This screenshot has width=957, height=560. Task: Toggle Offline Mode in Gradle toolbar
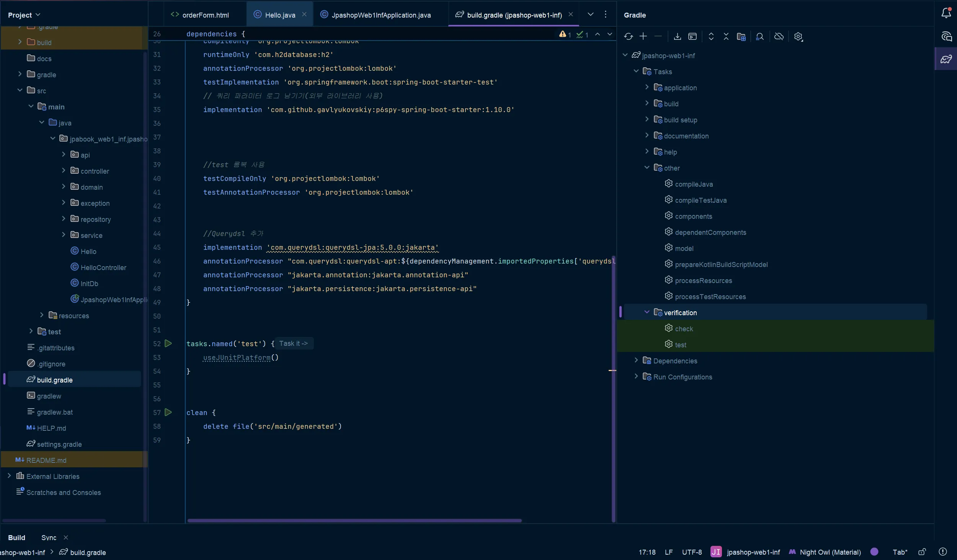point(778,36)
